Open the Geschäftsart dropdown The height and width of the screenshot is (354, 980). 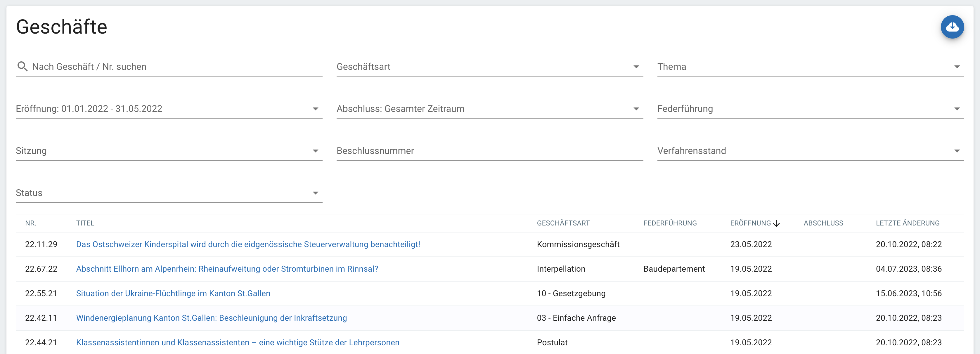[x=489, y=67]
